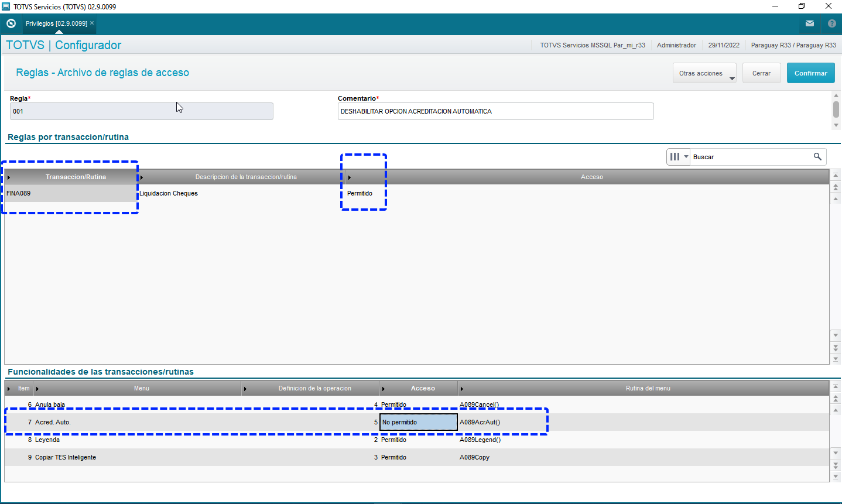Image resolution: width=842 pixels, height=504 pixels.
Task: Open the mail envelope icon
Action: (810, 24)
